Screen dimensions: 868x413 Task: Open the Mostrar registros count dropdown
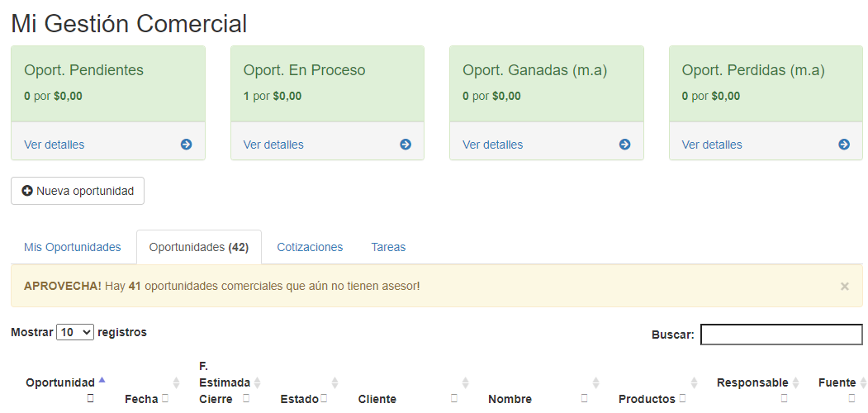[75, 332]
